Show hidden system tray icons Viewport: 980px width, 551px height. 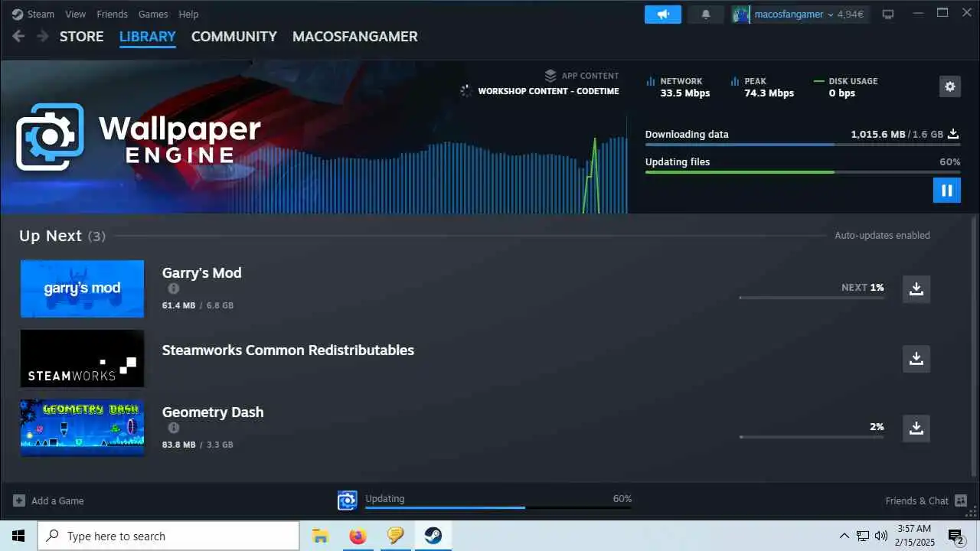[844, 536]
